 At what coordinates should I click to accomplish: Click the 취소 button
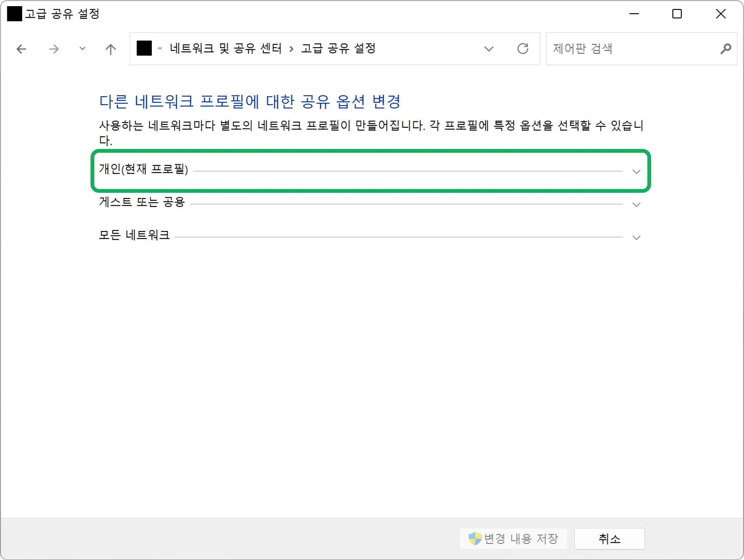(609, 539)
